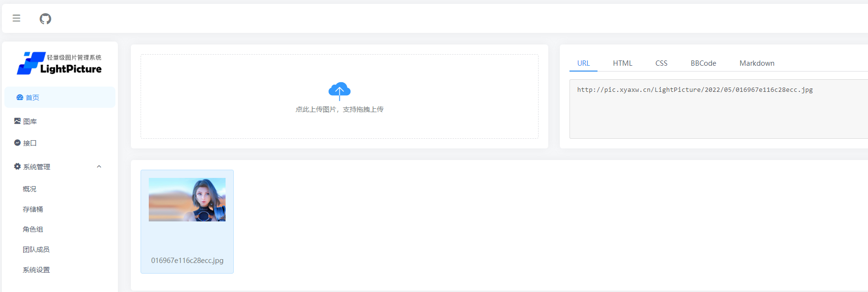This screenshot has width=868, height=292.
Task: Switch to the BBCode tab
Action: tap(703, 63)
